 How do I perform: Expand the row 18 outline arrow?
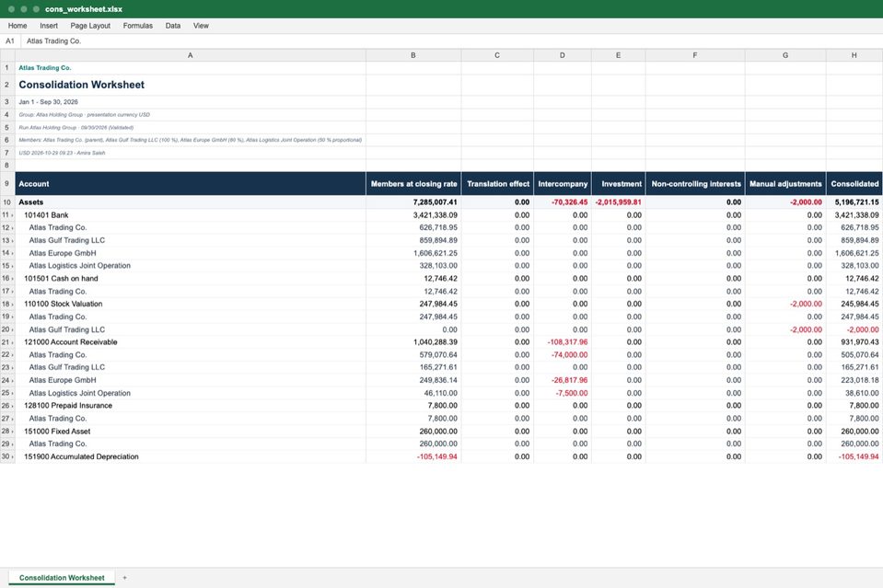click(12, 305)
